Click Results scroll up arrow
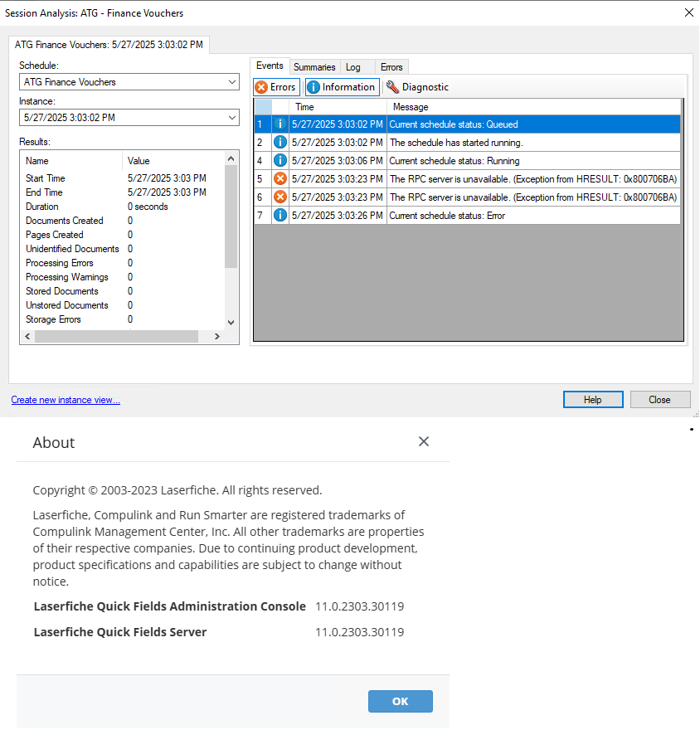The width and height of the screenshot is (700, 730). click(231, 158)
